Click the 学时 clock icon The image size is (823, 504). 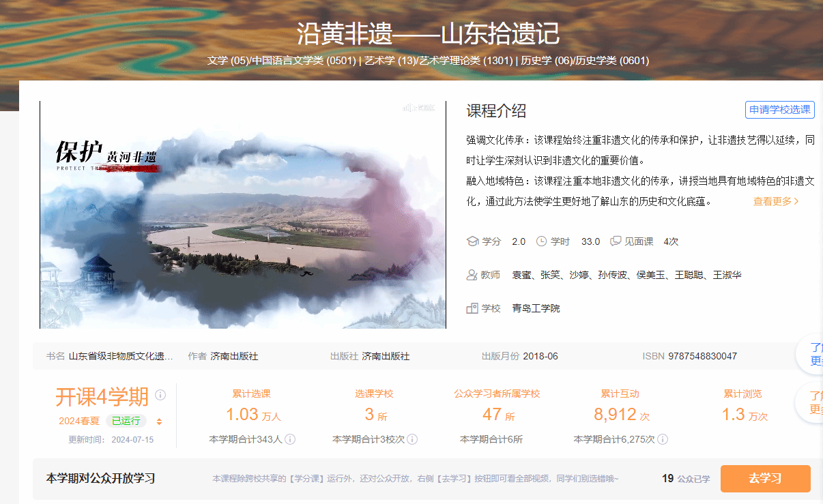pos(542,241)
